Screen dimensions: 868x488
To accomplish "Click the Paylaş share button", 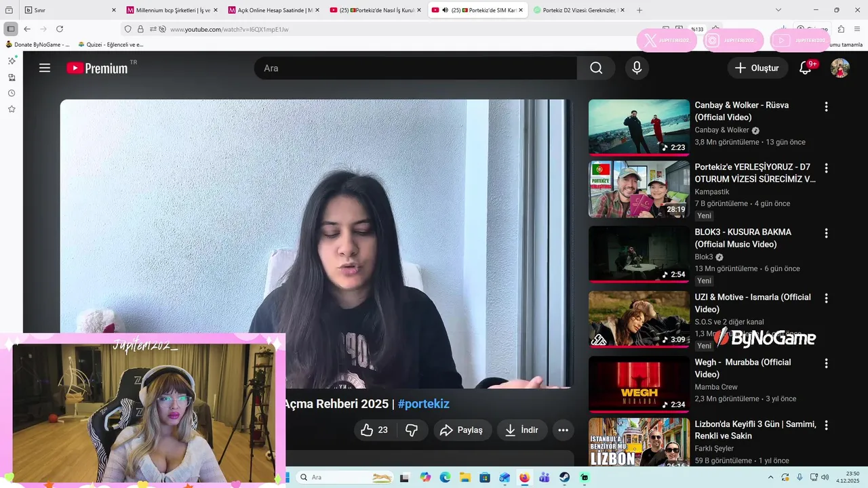I will [462, 430].
